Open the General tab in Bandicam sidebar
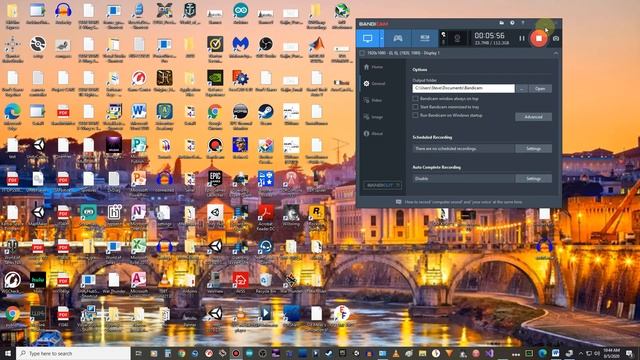Screen dimensions: 640x360 374,84
